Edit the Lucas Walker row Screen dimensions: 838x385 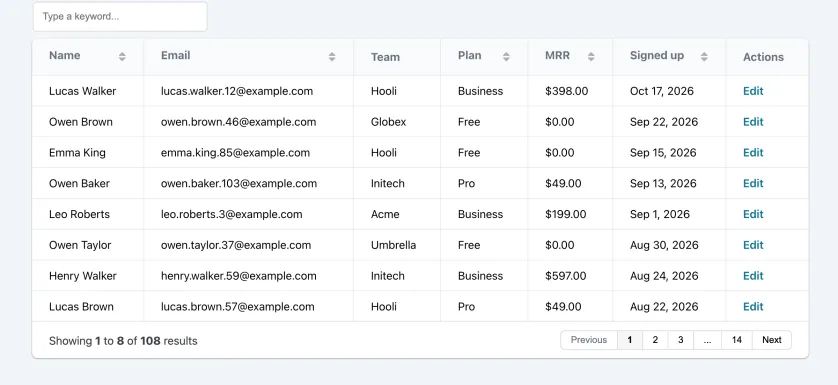coord(753,91)
